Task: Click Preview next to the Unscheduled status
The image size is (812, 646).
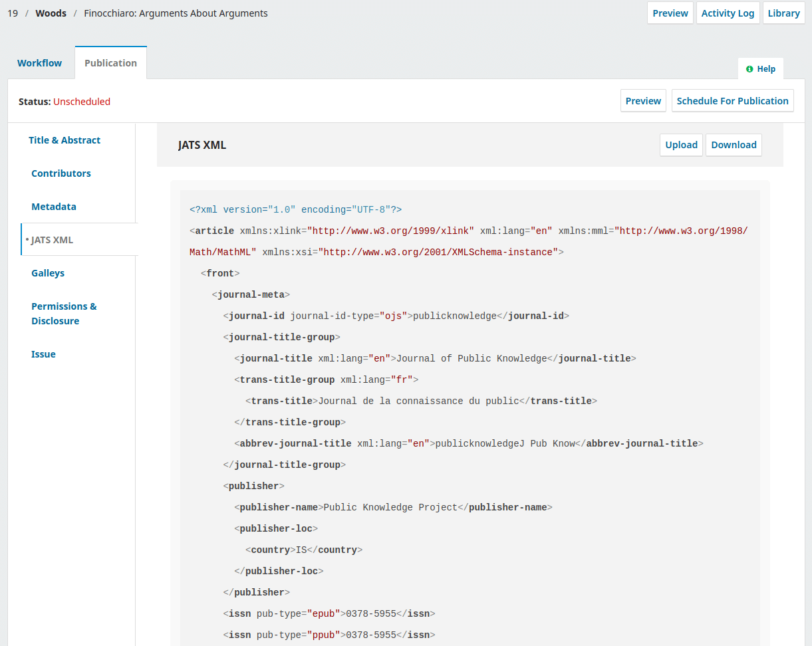Action: pos(642,100)
